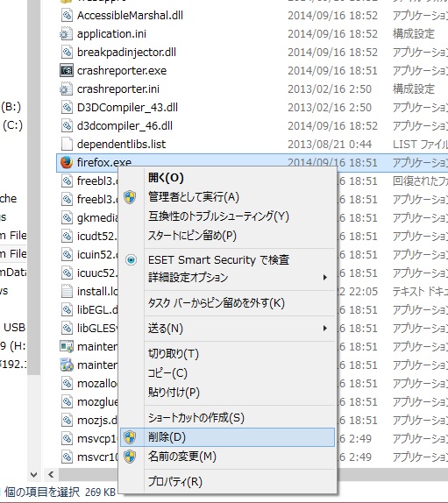Select the AccessibleMarshal.dll file name

[130, 16]
